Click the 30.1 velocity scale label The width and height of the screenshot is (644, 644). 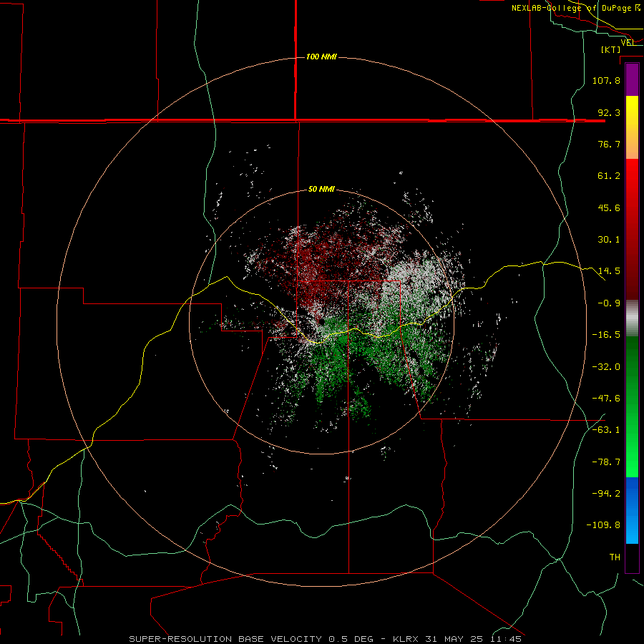(x=609, y=240)
